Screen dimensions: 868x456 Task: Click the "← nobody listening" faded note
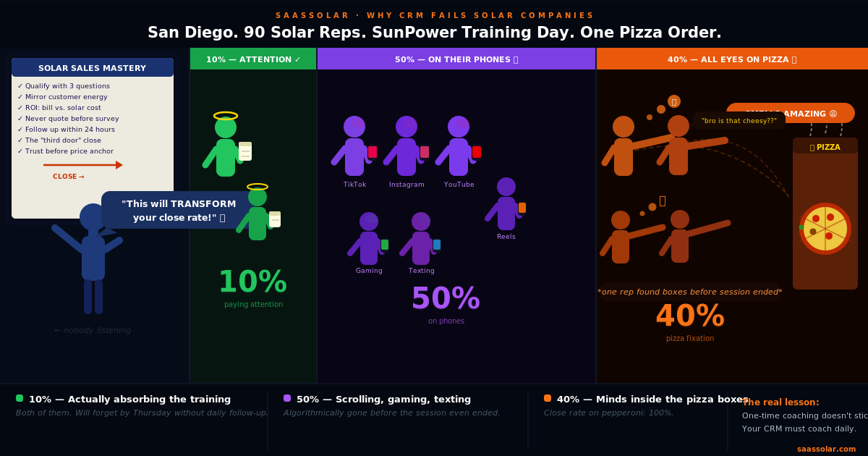93,331
